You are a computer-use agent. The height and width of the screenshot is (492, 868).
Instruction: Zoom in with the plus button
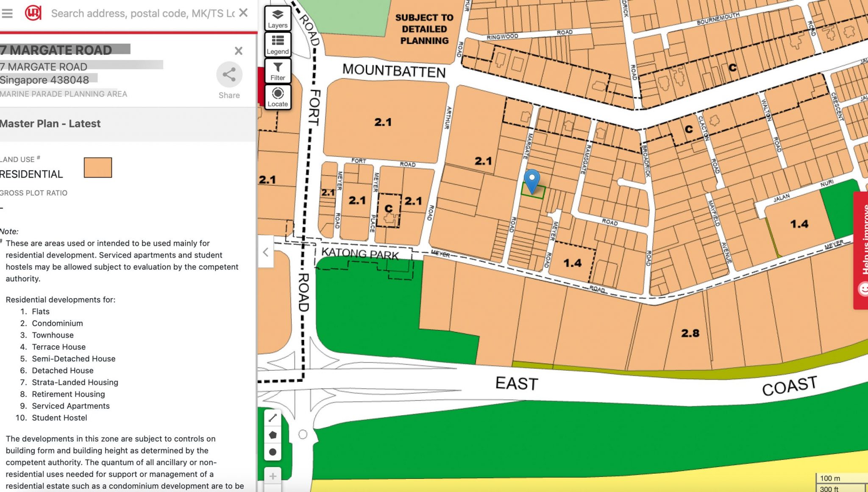point(273,476)
